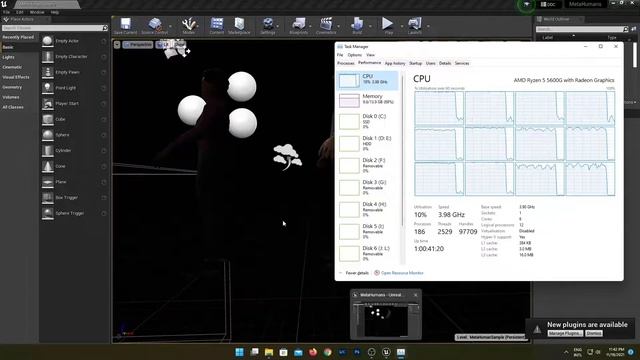Open Blueprints dropdown arrow in toolbar
The height and width of the screenshot is (360, 640).
coord(311,26)
